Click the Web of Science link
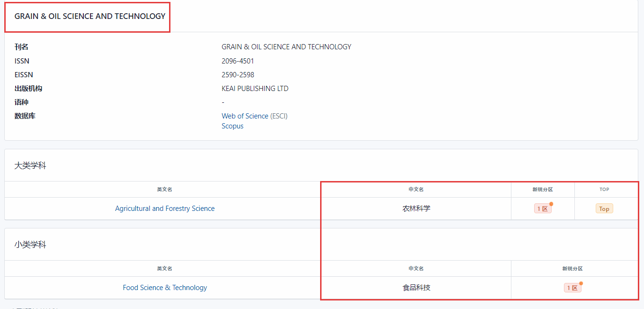This screenshot has height=309, width=644. click(245, 116)
